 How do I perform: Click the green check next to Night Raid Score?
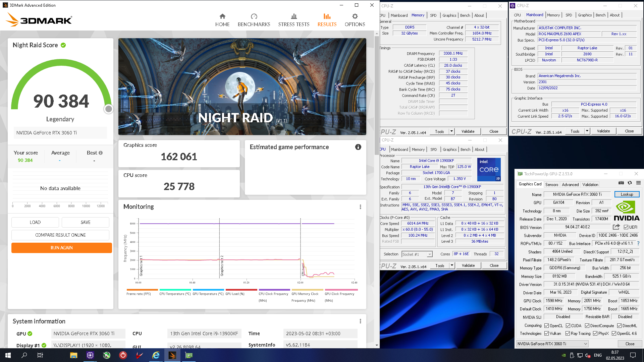tap(63, 45)
